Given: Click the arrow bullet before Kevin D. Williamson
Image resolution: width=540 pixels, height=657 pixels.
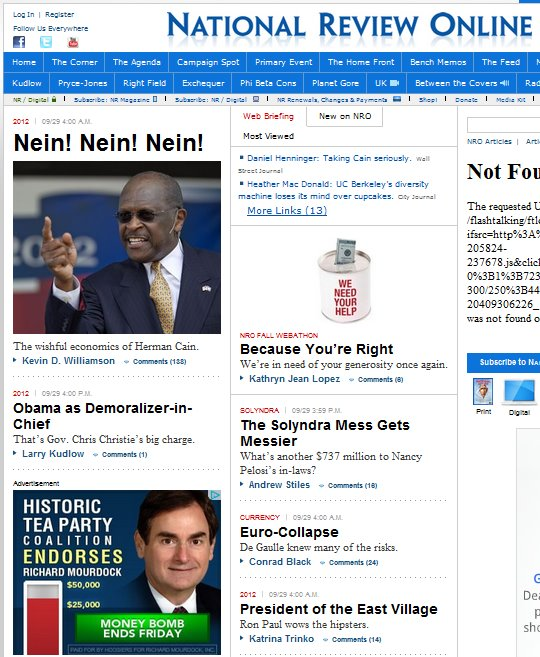Looking at the screenshot, I should click(x=15, y=360).
